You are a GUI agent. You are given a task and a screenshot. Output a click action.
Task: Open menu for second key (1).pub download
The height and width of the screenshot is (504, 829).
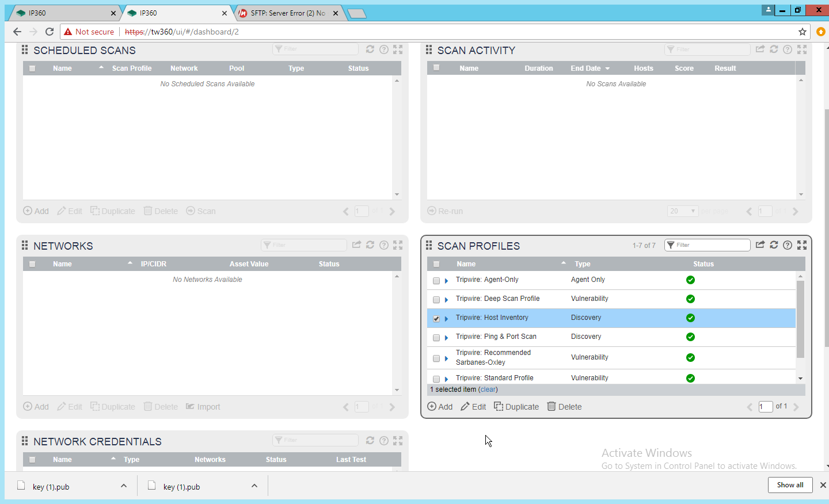tap(254, 486)
